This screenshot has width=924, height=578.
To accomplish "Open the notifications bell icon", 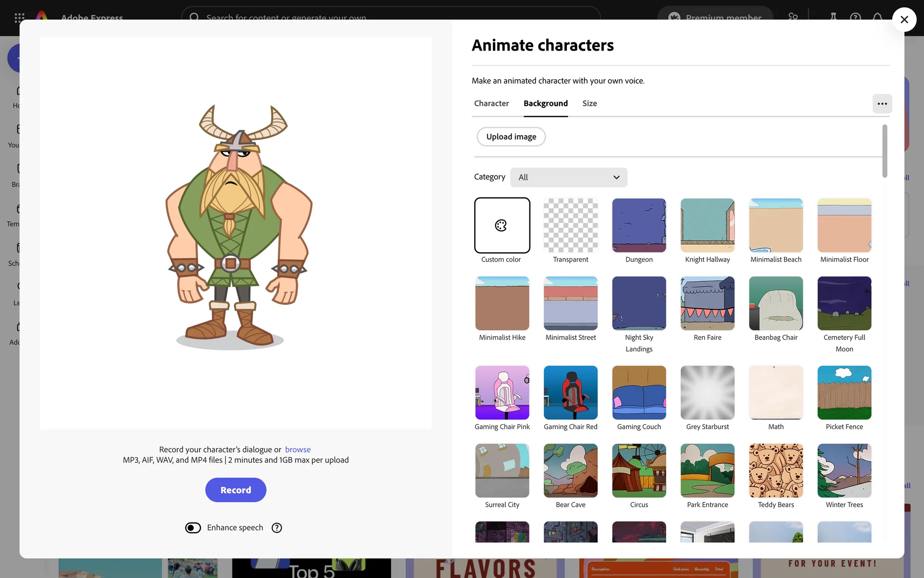I will tap(877, 17).
